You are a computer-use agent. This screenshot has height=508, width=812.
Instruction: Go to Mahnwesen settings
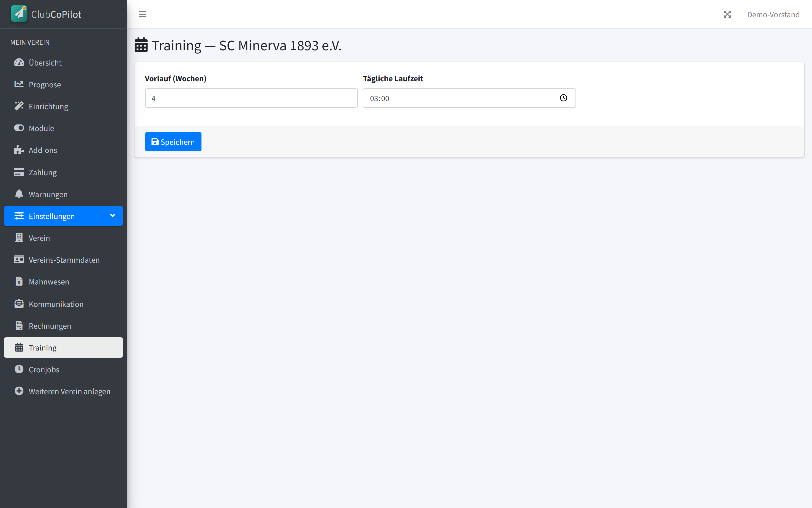click(x=63, y=281)
